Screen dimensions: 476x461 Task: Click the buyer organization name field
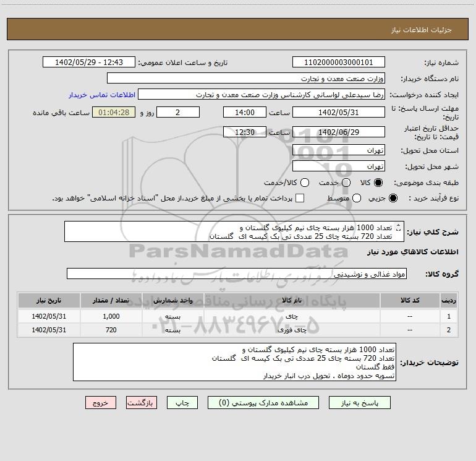(246, 78)
